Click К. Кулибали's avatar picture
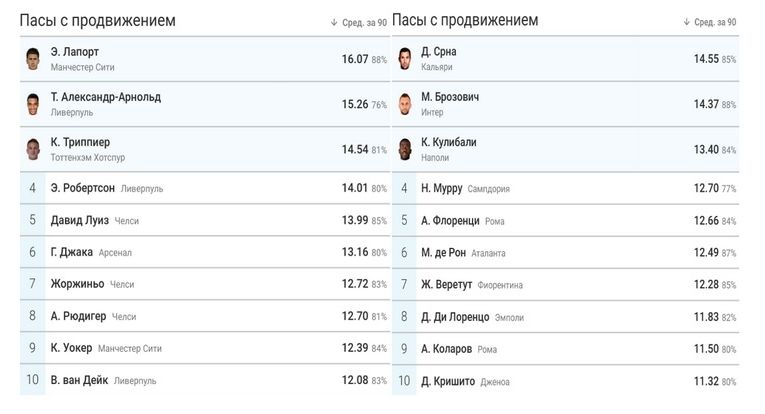 click(405, 149)
